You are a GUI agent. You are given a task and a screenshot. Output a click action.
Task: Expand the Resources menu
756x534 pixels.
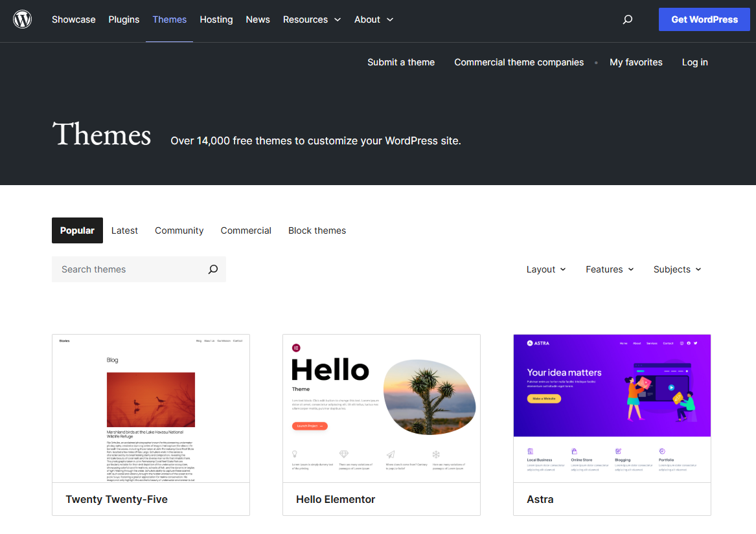click(x=312, y=20)
